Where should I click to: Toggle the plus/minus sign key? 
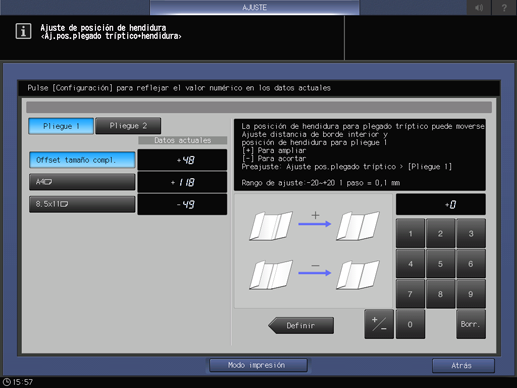[379, 324]
